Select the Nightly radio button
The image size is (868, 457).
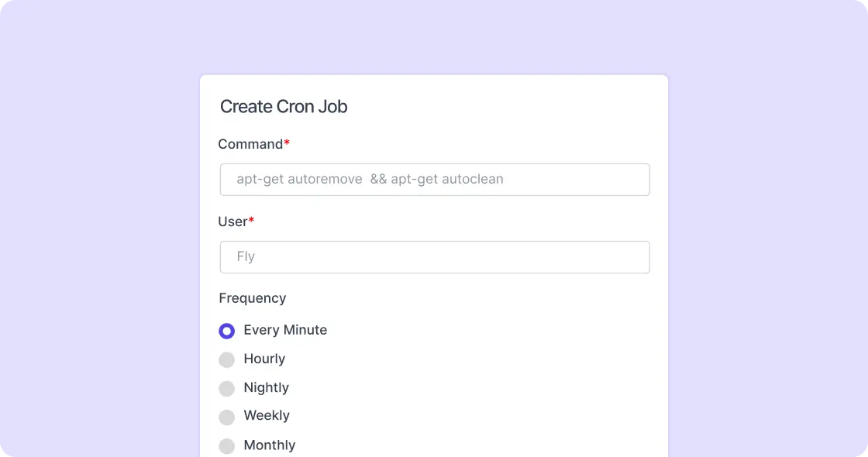(226, 388)
